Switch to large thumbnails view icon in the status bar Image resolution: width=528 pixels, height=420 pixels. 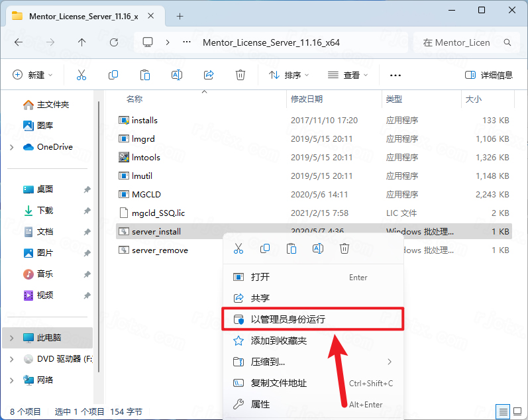(x=517, y=411)
